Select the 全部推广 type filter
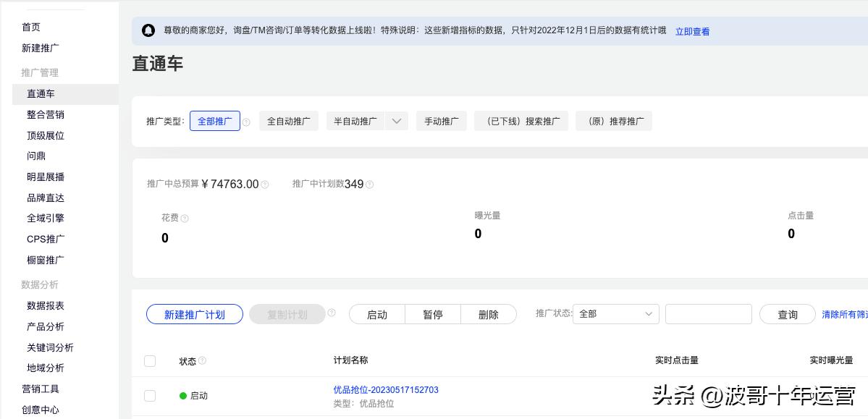 215,121
